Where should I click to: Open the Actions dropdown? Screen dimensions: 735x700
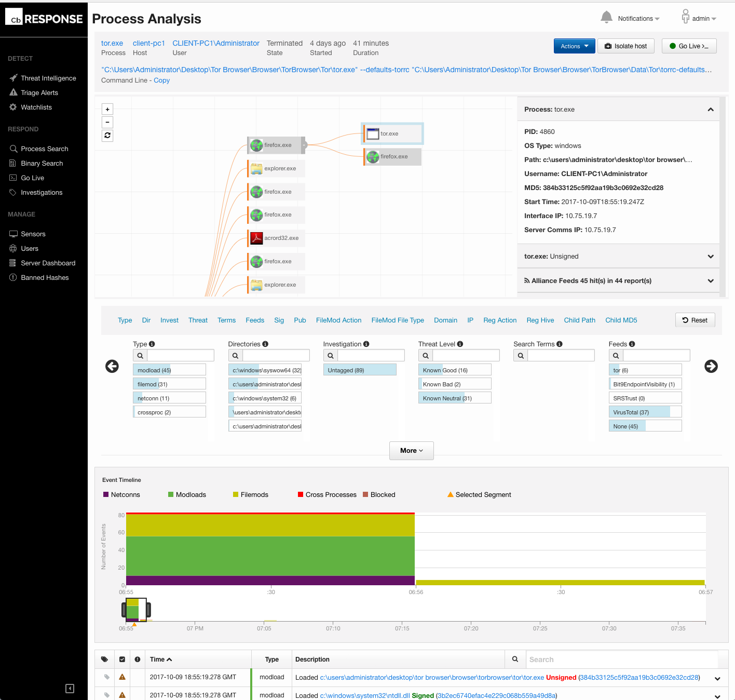(x=574, y=46)
